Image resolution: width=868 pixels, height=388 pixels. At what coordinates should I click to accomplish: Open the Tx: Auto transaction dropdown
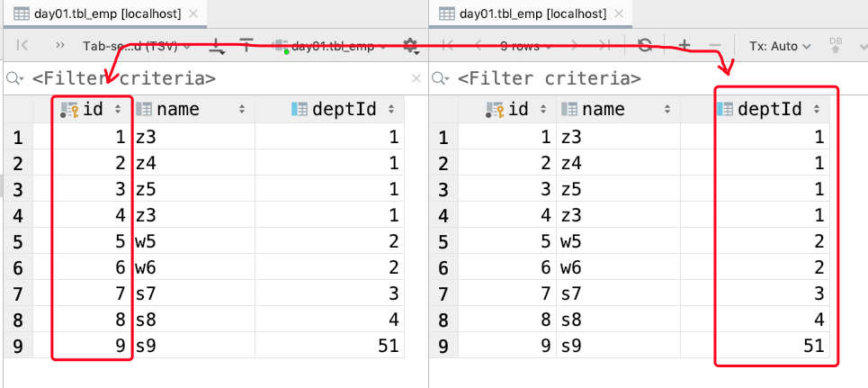779,46
